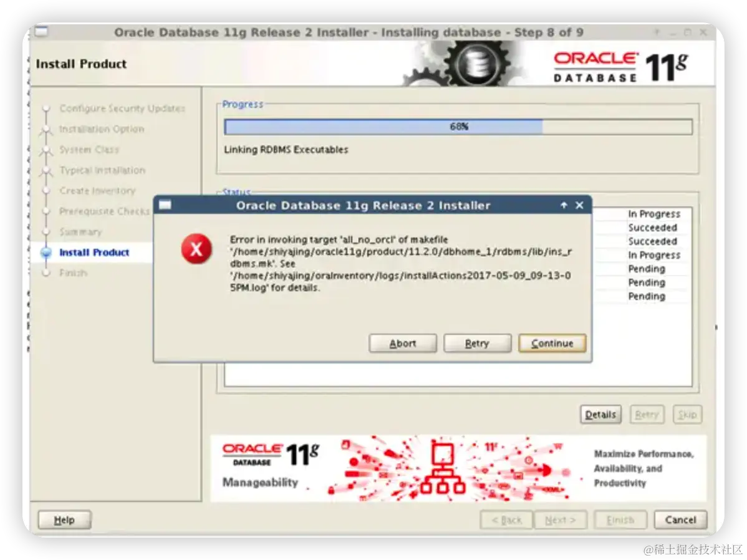Open the error dialog window menu icon

165,205
